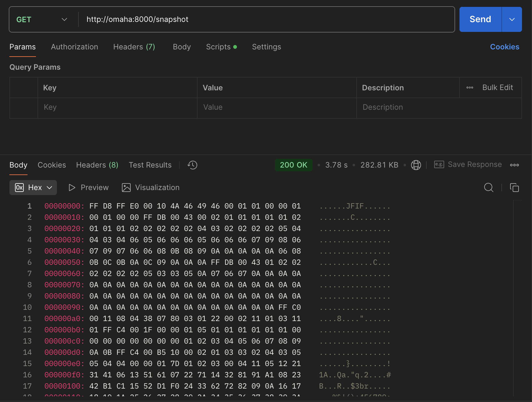Click the request URL input field
532x402 pixels.
266,19
